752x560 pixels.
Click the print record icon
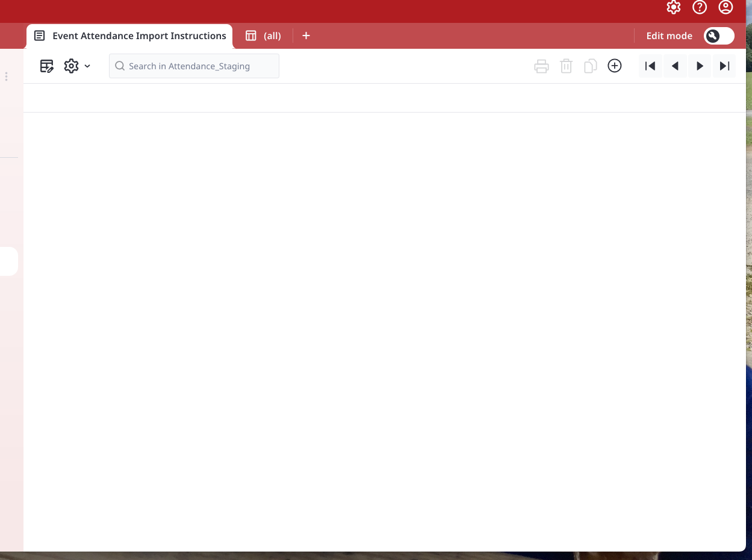pyautogui.click(x=541, y=66)
